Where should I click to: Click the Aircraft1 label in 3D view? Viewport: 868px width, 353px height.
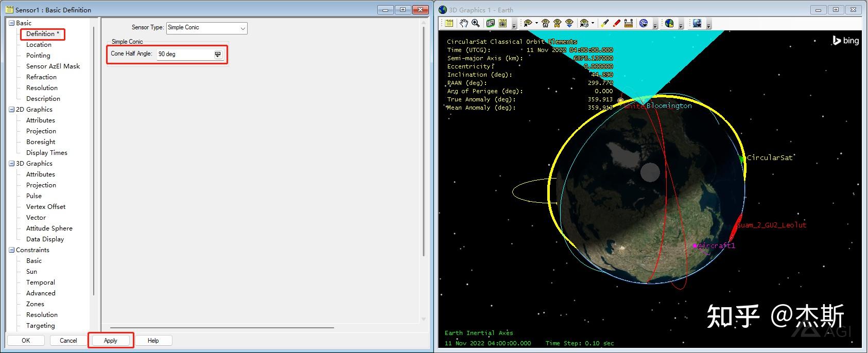(717, 246)
